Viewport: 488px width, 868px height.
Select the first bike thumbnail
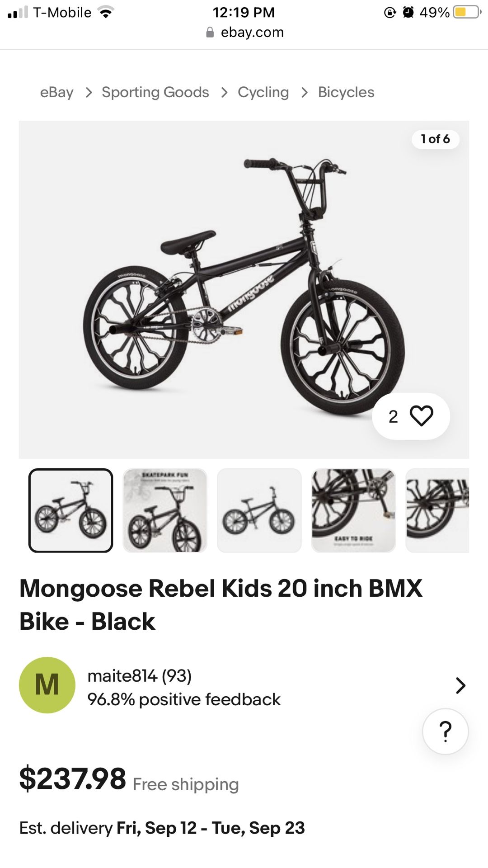tap(71, 510)
